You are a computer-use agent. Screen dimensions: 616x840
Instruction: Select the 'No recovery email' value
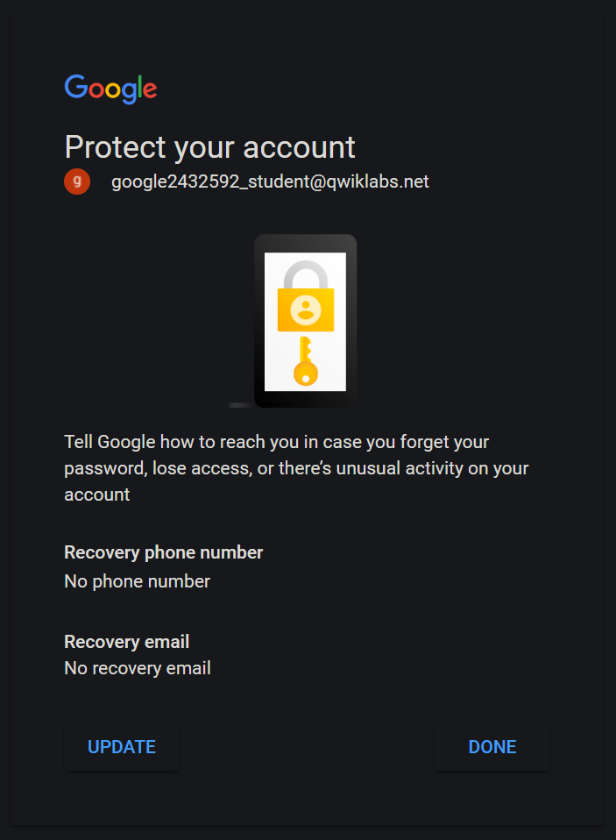click(138, 668)
